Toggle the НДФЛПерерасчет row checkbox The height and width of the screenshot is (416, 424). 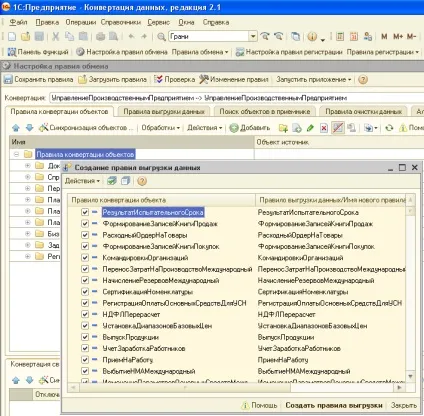[x=85, y=314]
